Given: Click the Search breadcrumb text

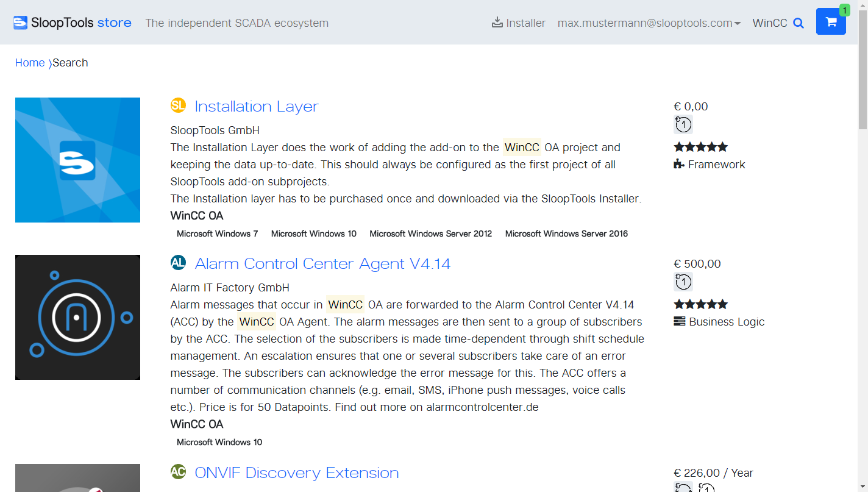Looking at the screenshot, I should [x=70, y=63].
